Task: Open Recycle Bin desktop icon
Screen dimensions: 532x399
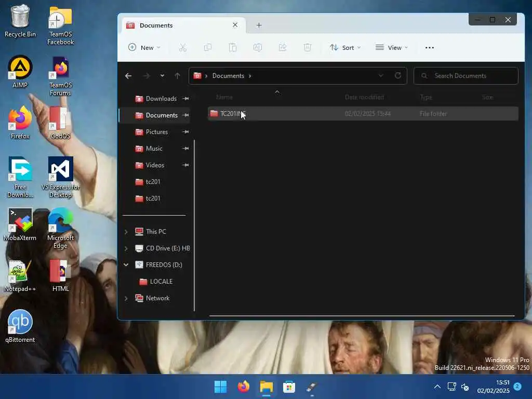Action: 20,21
